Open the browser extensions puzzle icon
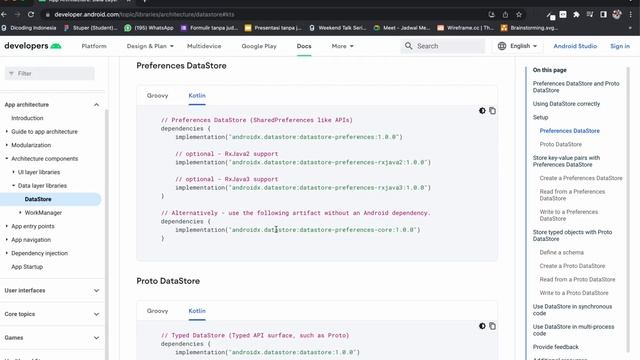 tap(576, 15)
